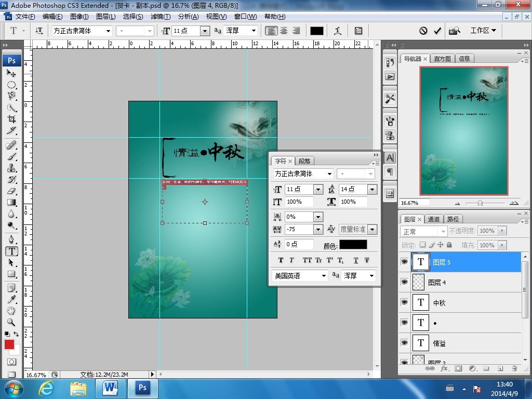The image size is (532, 399).
Task: Switch to the 通道 panel tab
Action: tap(434, 219)
